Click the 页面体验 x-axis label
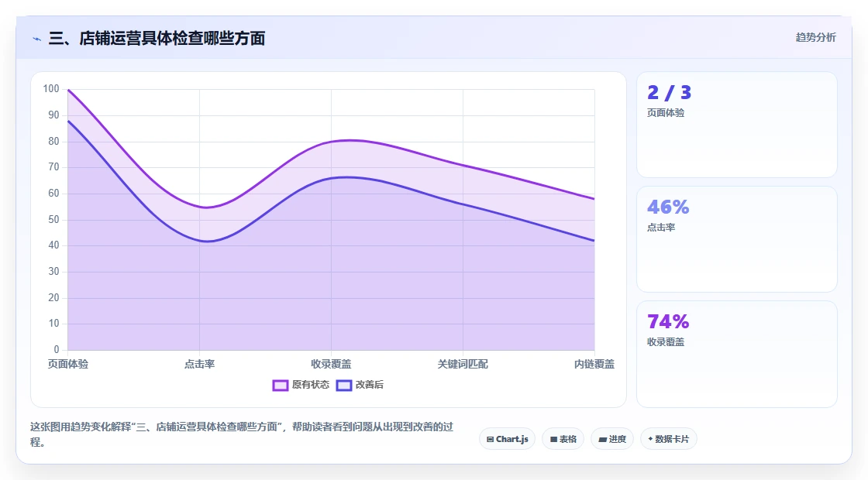The height and width of the screenshot is (480, 868). pyautogui.click(x=68, y=364)
